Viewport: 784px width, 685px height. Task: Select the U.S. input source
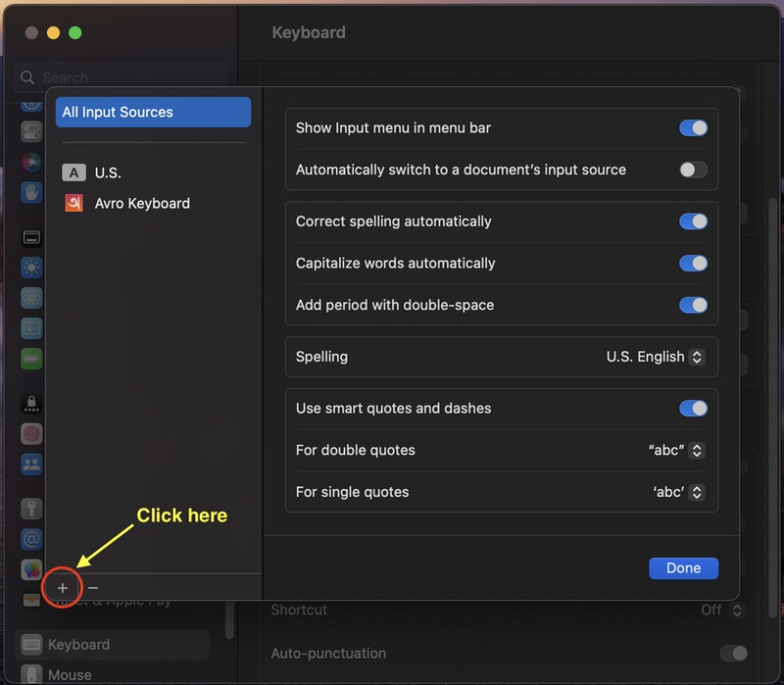point(107,173)
